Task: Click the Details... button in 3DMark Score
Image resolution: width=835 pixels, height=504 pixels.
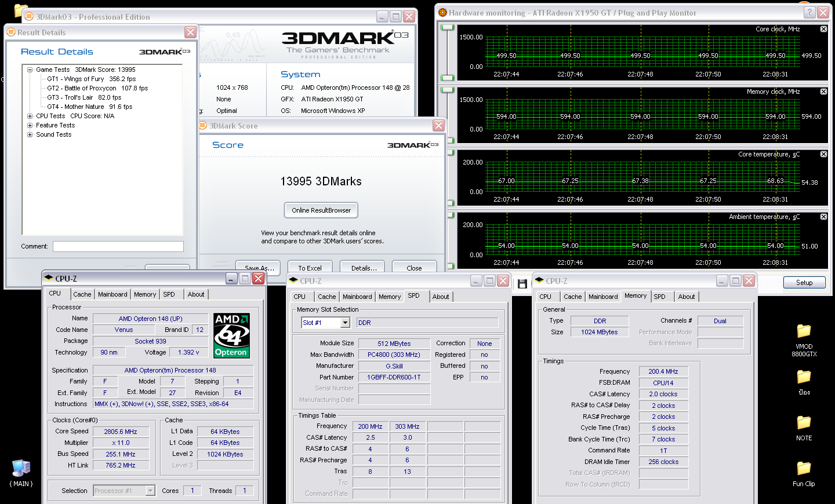Action: (x=364, y=267)
